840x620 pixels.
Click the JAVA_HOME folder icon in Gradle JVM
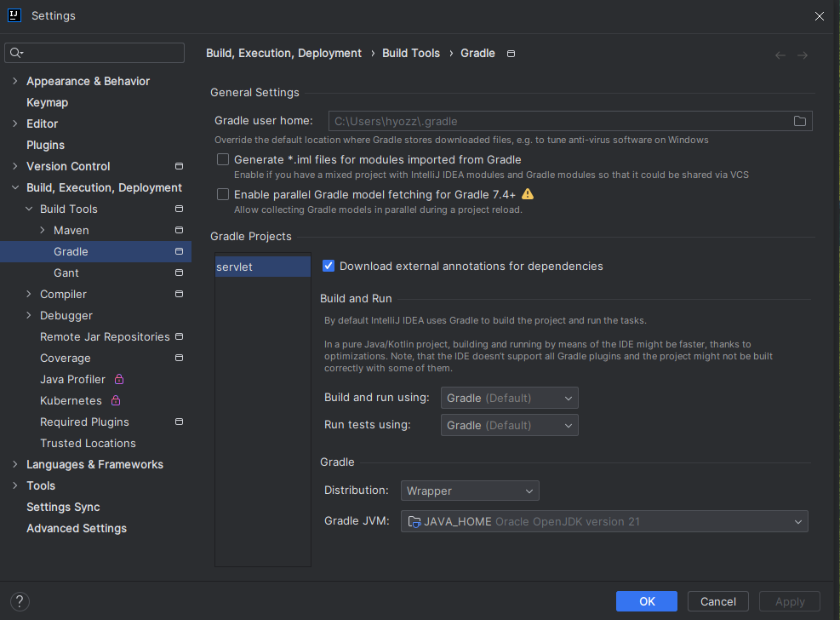click(414, 521)
